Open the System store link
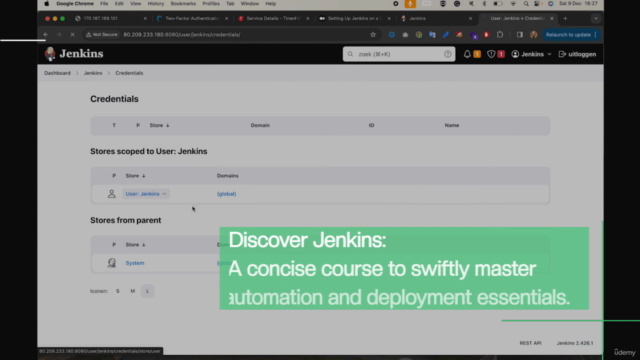The height and width of the screenshot is (360, 640). click(135, 263)
